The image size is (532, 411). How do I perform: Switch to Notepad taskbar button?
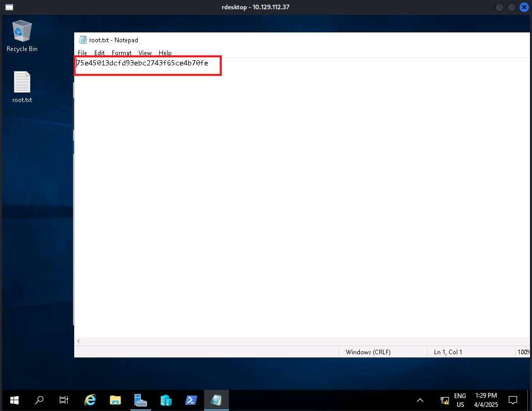click(216, 401)
